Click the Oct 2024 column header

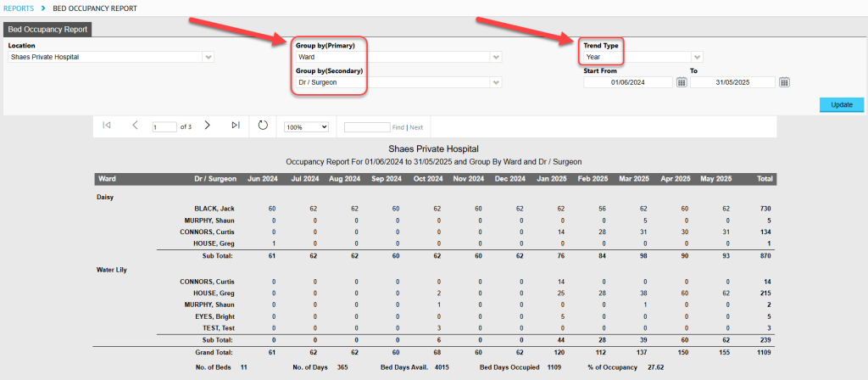(427, 179)
